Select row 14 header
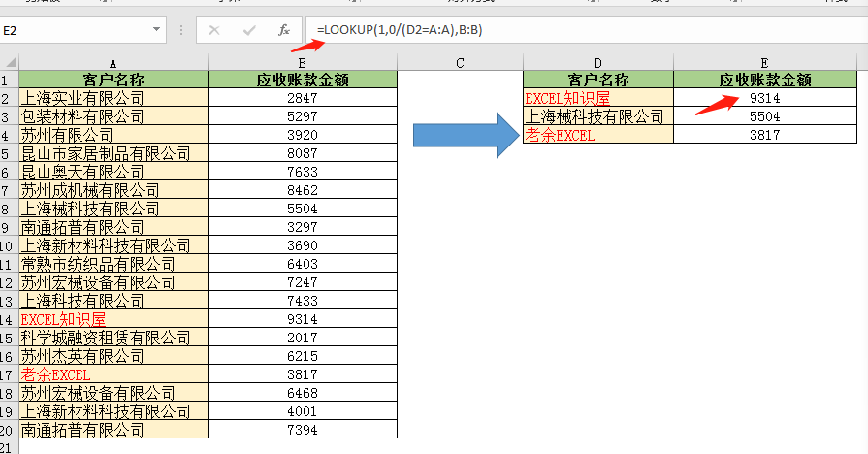Viewport: 868px width, 454px height. tap(9, 319)
